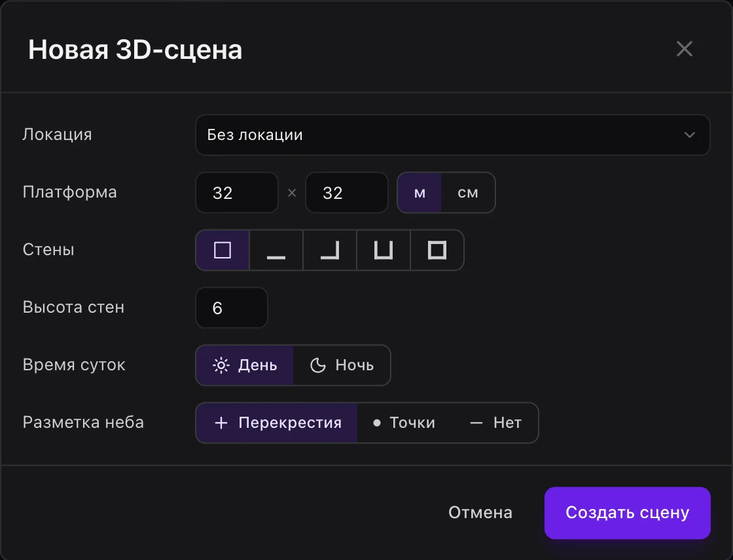
Task: Choose three-wall U-shape icon
Action: pyautogui.click(x=384, y=250)
